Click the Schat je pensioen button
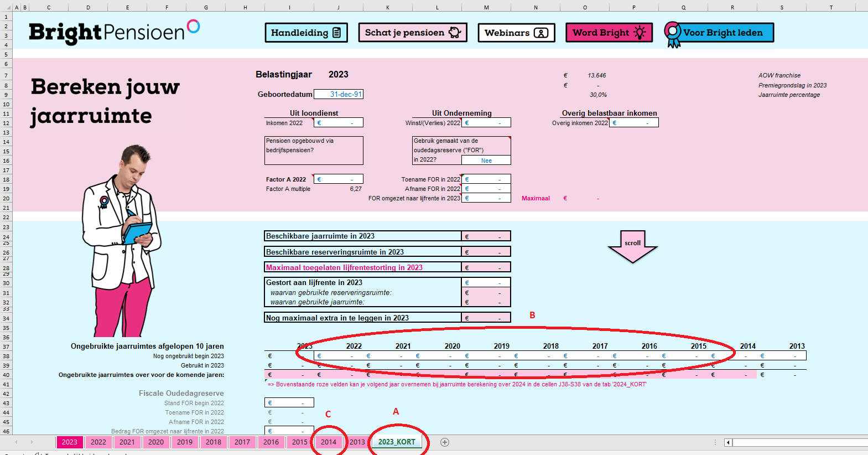Screen dimensions: 868x455 pos(413,33)
